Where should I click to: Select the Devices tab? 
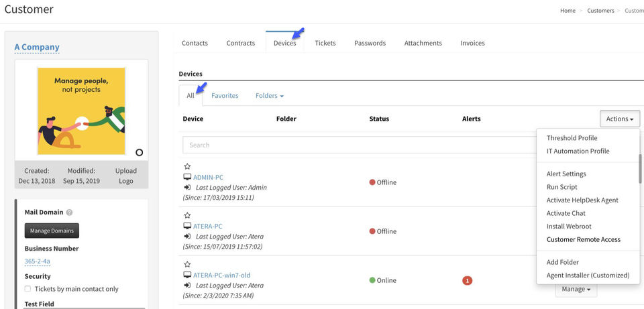click(284, 43)
